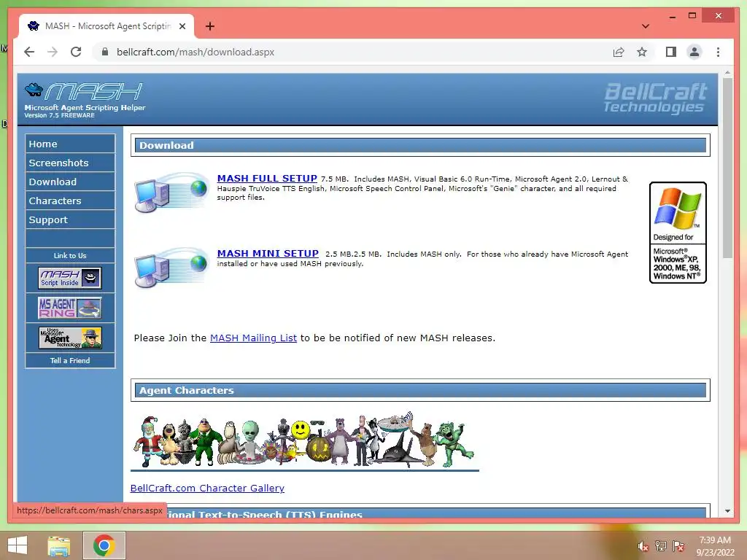Image resolution: width=747 pixels, height=560 pixels.
Task: Click the computer icon beside MASH MINI SETUP
Action: [x=171, y=268]
